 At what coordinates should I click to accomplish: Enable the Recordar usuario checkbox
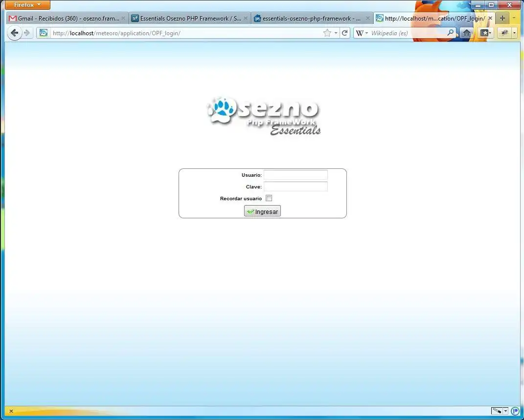coord(269,198)
